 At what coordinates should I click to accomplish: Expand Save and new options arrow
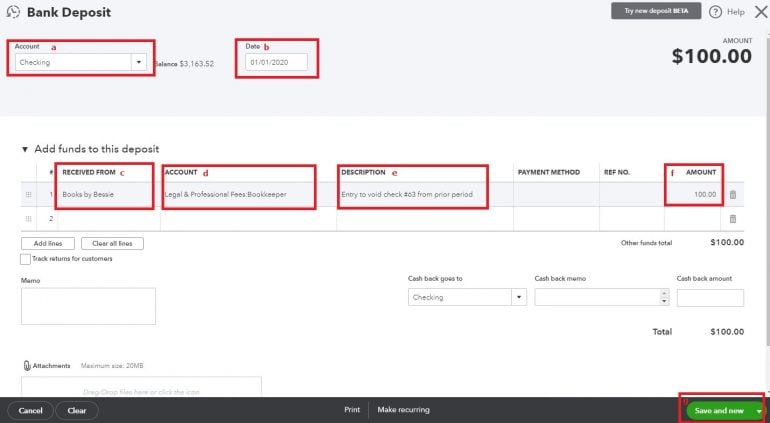(760, 410)
